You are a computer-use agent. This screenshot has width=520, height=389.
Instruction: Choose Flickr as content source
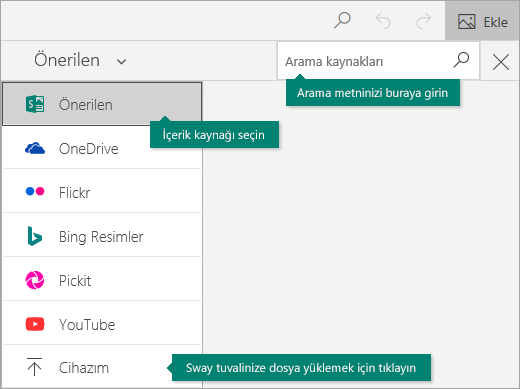coord(102,192)
